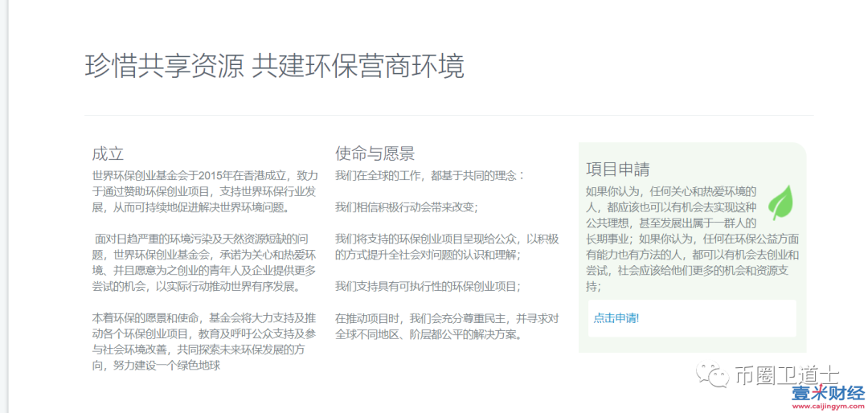The image size is (868, 413).
Task: Select the 成立 section heading
Action: (x=108, y=153)
